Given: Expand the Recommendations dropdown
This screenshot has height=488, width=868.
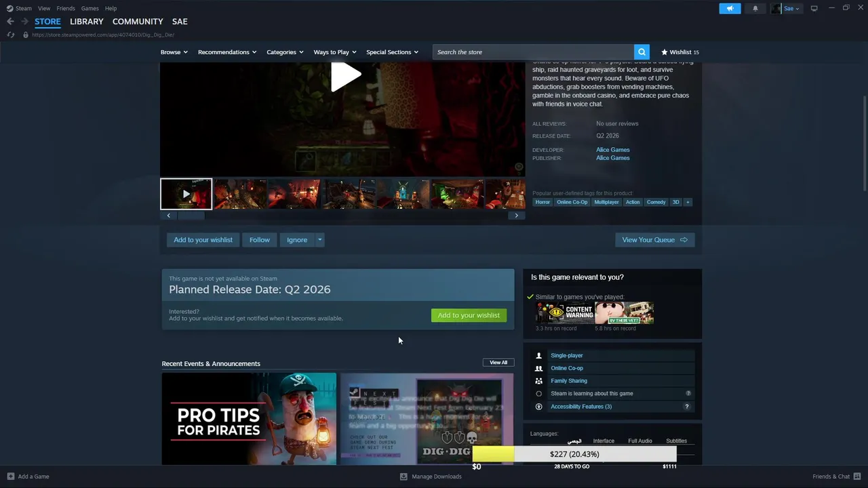Looking at the screenshot, I should pyautogui.click(x=227, y=52).
